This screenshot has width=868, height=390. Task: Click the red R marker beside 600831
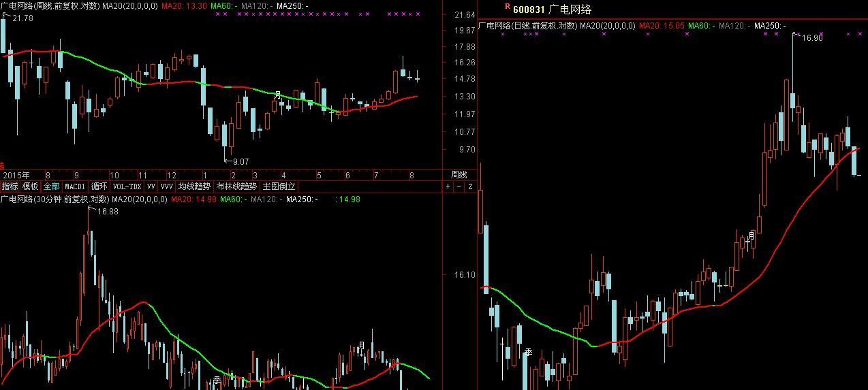click(507, 6)
